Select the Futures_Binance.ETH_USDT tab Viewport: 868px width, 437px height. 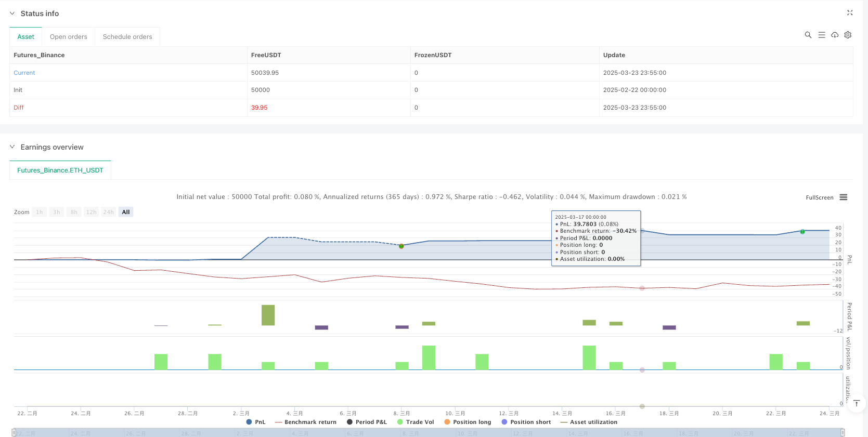60,170
